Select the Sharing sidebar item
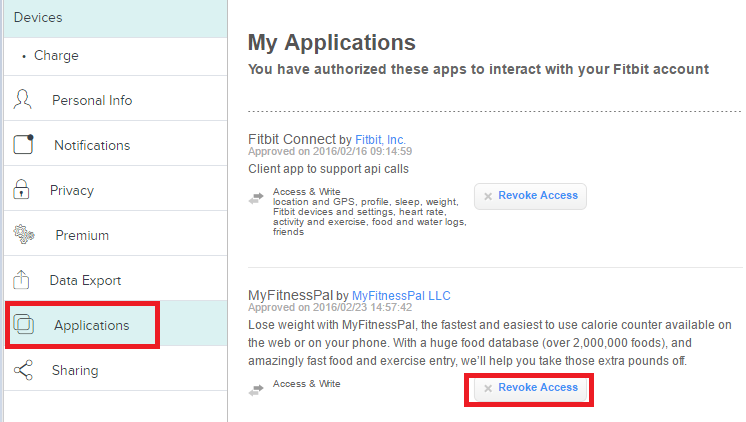Viewport: 746px width, 422px height. [76, 371]
